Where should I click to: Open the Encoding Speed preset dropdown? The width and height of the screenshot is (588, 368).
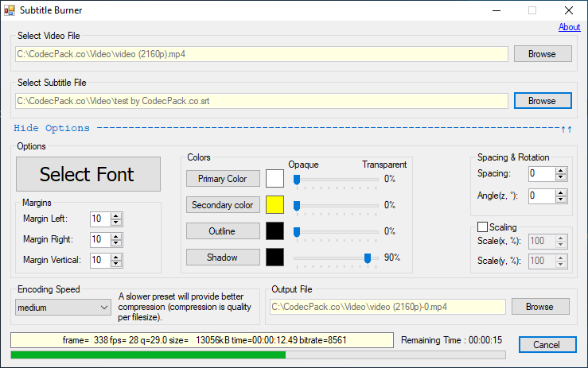tap(64, 307)
